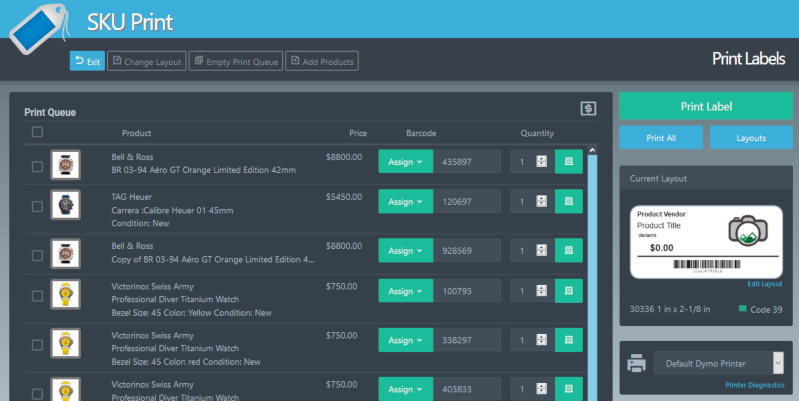Viewport: 799px width, 401px height.
Task: Open the Edit Layout link
Action: pos(764,284)
